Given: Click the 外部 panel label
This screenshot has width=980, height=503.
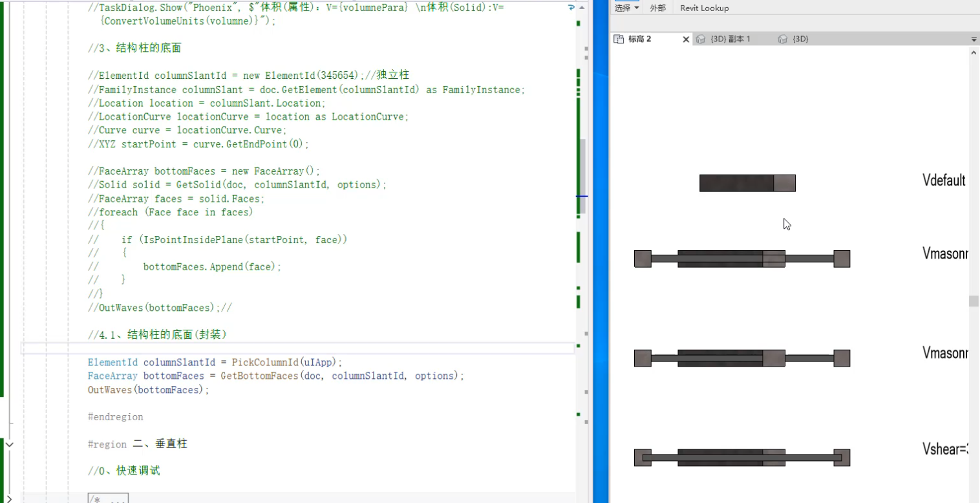Looking at the screenshot, I should (x=657, y=8).
